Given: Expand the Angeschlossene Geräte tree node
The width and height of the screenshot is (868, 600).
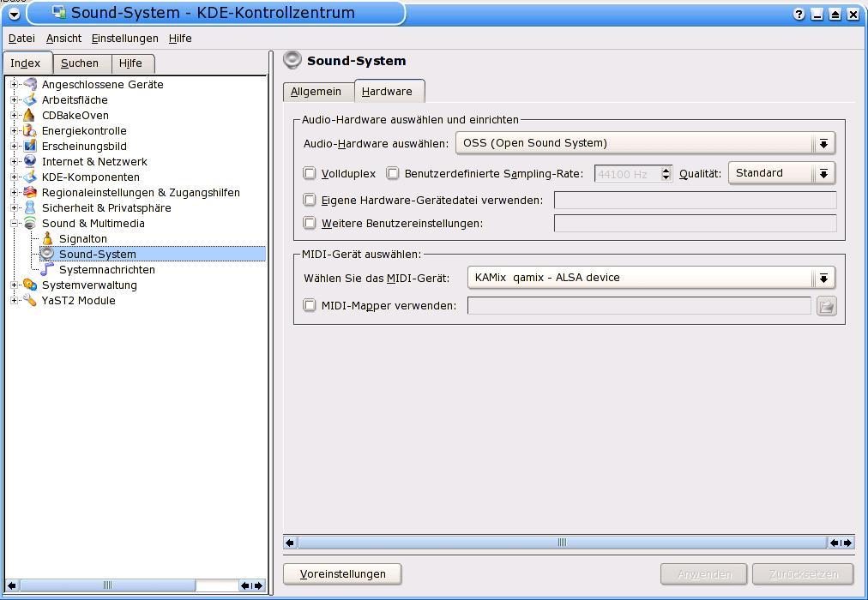Looking at the screenshot, I should 14,85.
